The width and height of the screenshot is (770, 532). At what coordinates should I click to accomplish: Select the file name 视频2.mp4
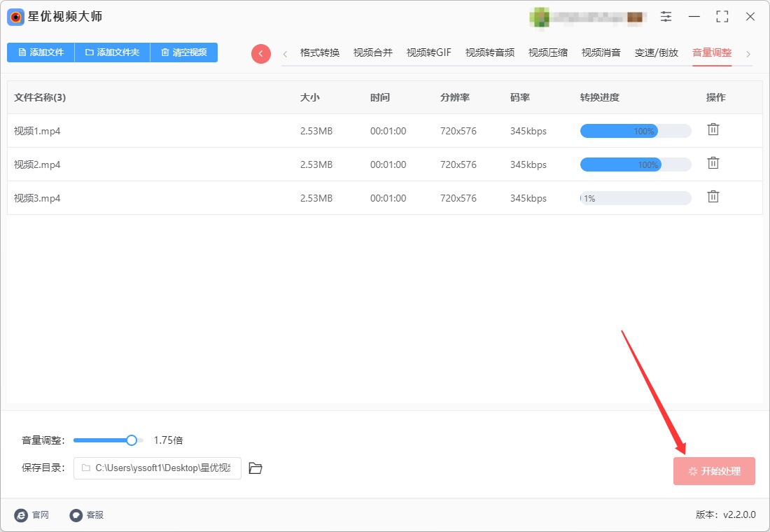coord(37,164)
